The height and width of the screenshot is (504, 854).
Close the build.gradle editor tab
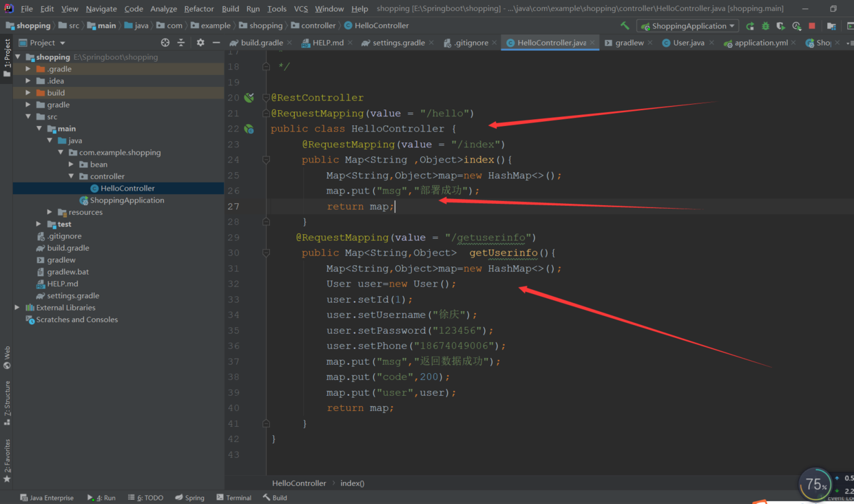click(289, 43)
